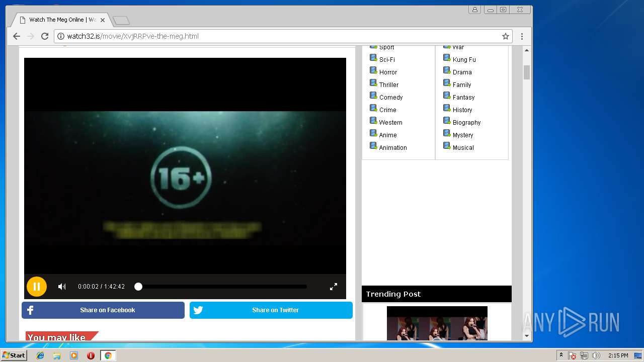Share on Facebook button
This screenshot has height=362, width=644.
tap(103, 310)
